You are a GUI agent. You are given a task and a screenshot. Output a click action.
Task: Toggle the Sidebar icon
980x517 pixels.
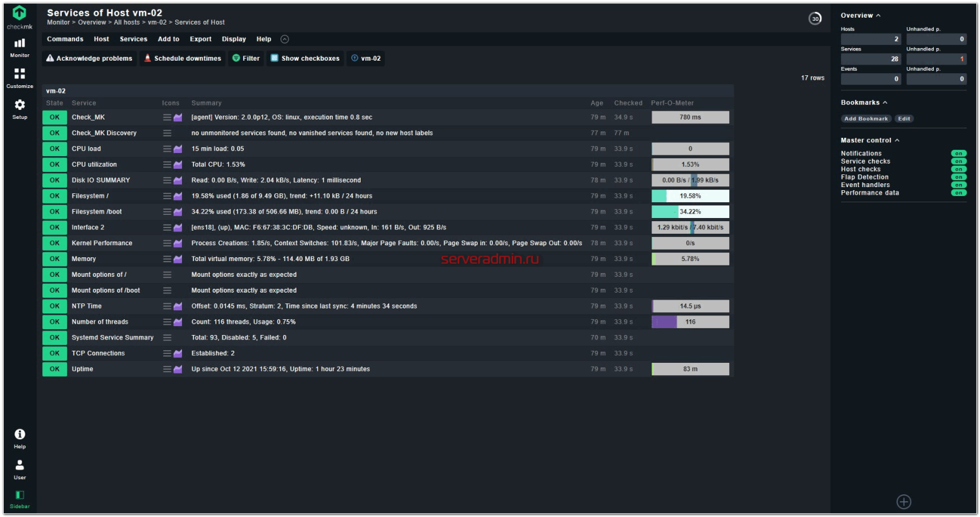click(x=20, y=495)
